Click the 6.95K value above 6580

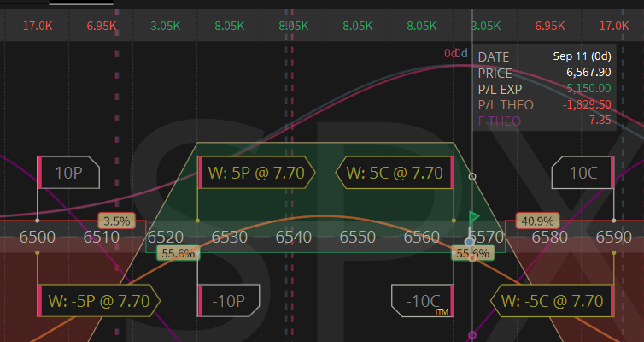550,26
